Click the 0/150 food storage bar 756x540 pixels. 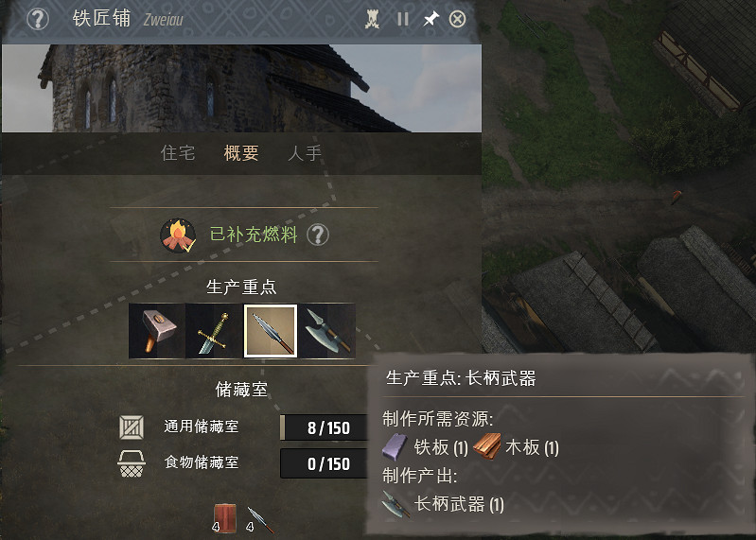point(324,463)
